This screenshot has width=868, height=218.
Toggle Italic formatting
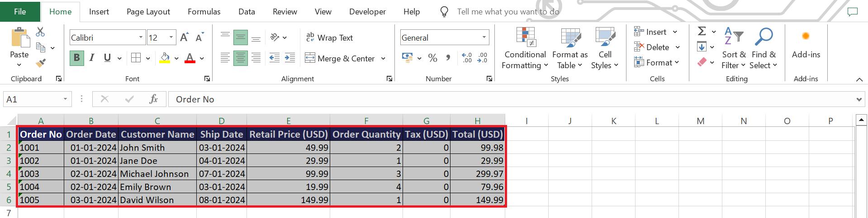pos(92,58)
